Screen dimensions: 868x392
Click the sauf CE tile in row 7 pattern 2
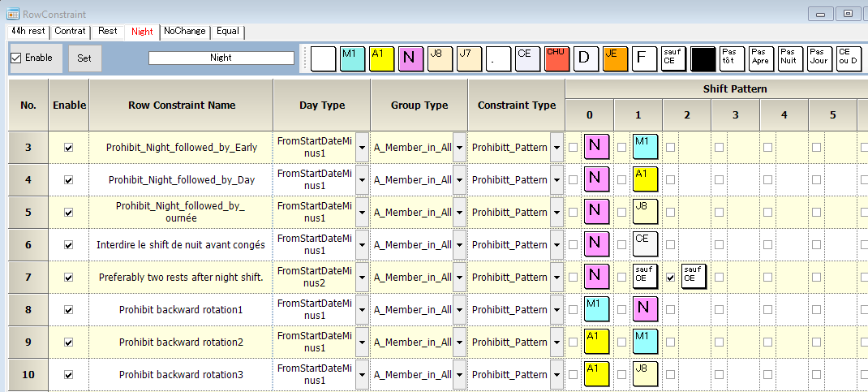click(x=694, y=276)
